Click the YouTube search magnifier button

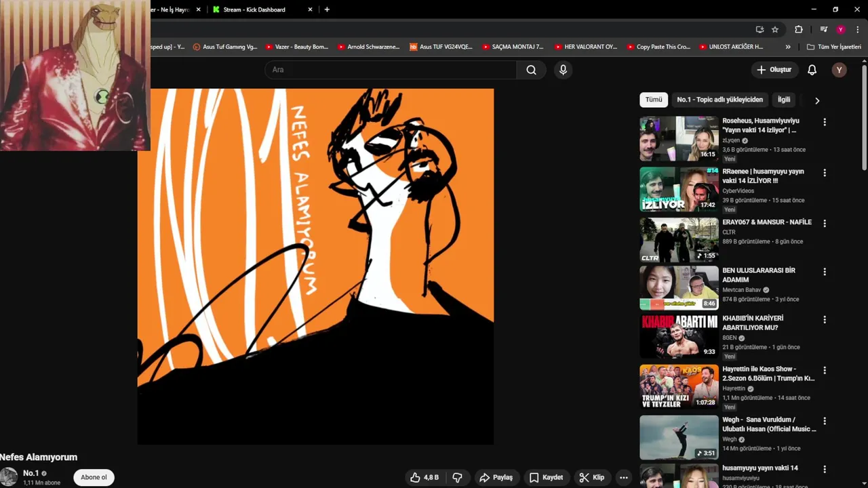pos(532,70)
